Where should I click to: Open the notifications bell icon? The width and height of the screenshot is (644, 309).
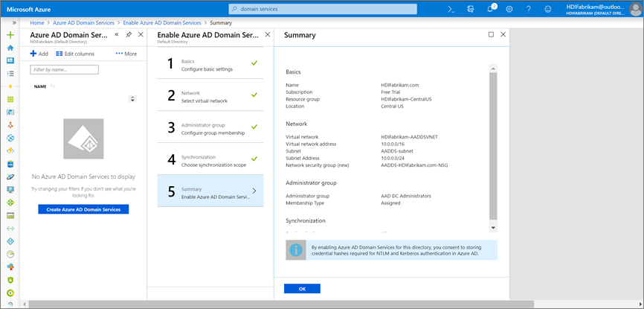tap(489, 9)
